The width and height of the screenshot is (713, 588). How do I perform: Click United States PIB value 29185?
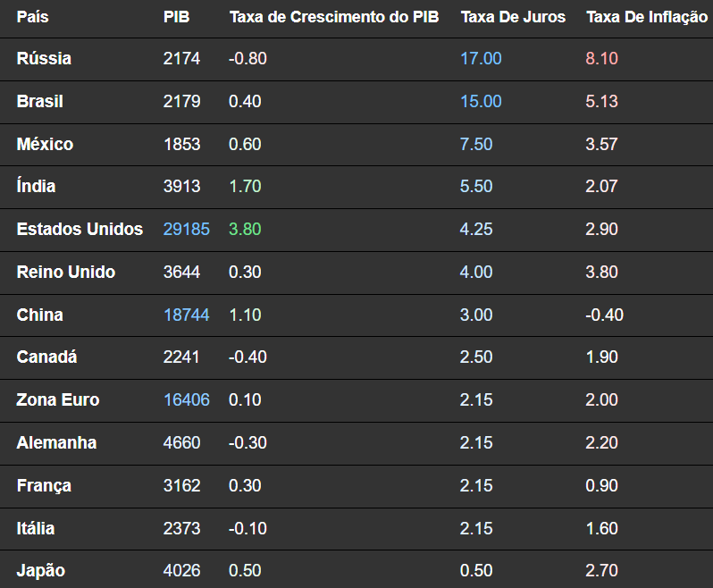click(x=187, y=230)
